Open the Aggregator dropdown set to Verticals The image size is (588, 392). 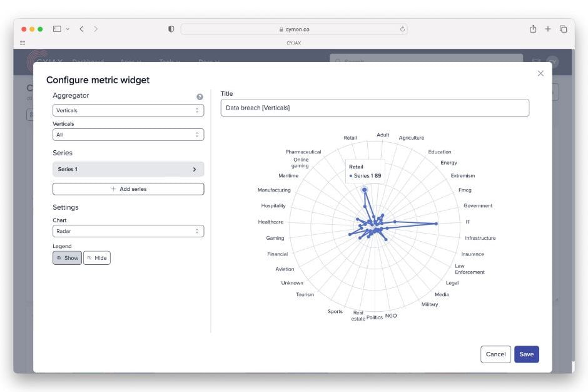(128, 110)
